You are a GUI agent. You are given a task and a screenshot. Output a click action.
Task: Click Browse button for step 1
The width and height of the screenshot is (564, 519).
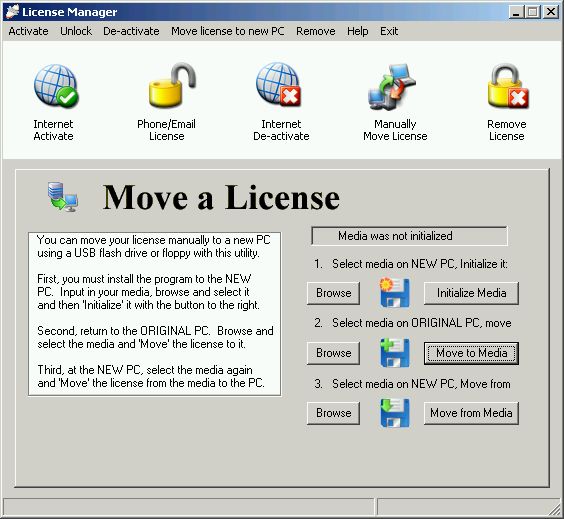333,293
